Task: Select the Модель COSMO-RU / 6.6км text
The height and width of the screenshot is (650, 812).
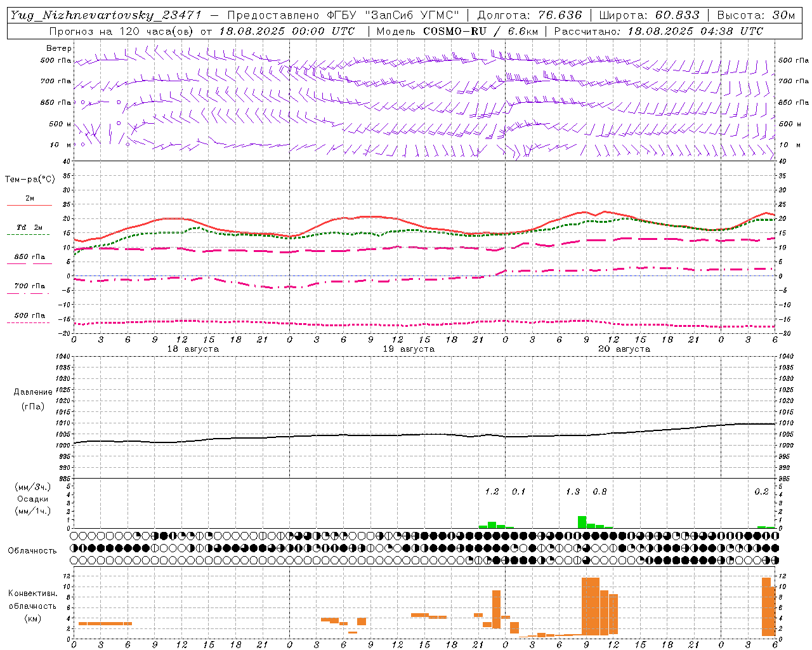Action: coord(457,31)
